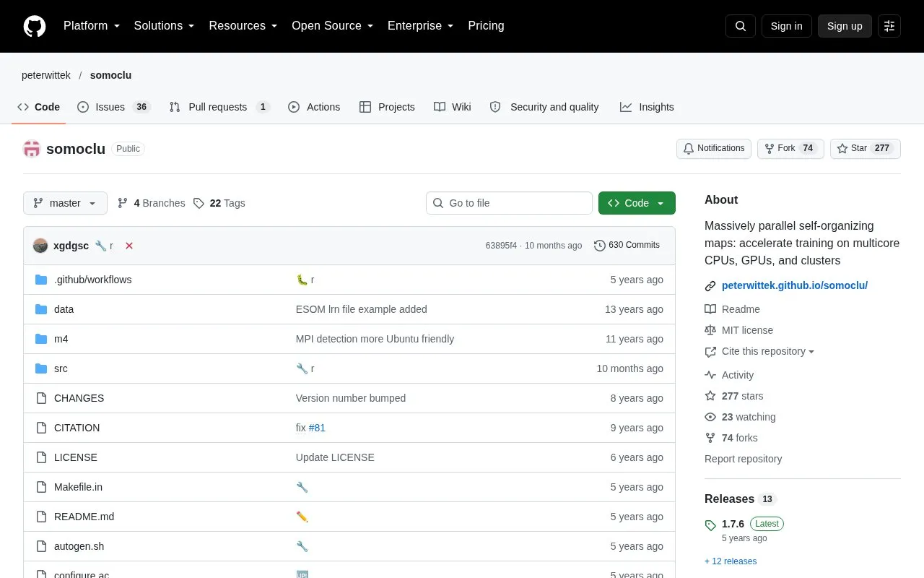Open the green Code dropdown
Viewport: 924px width, 578px height.
point(637,203)
